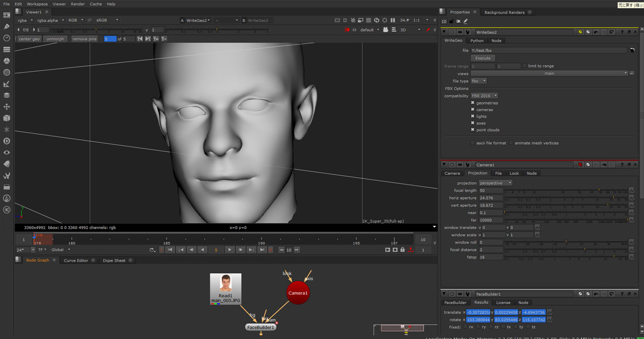Screen dimensions: 644x339
Task: Open the Channel nodes toolbar icon
Action: pos(7,49)
